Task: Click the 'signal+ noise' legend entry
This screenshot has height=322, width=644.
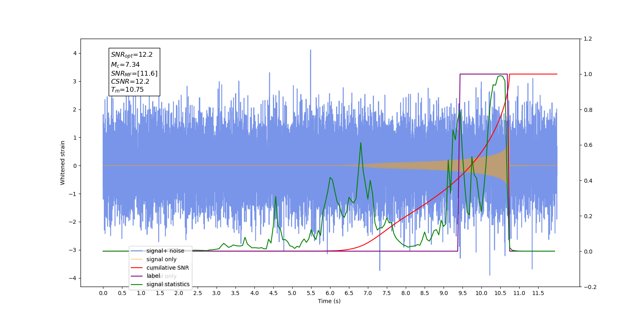Action: point(165,251)
